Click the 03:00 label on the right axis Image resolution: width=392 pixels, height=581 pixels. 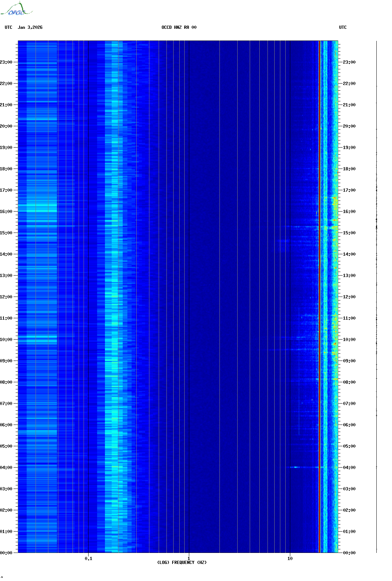tap(349, 489)
